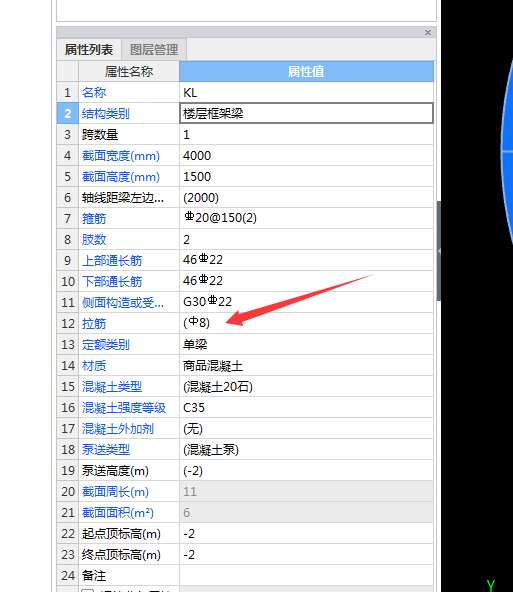The width and height of the screenshot is (513, 592).
Task: Edit the name value KL
Action: click(x=306, y=92)
